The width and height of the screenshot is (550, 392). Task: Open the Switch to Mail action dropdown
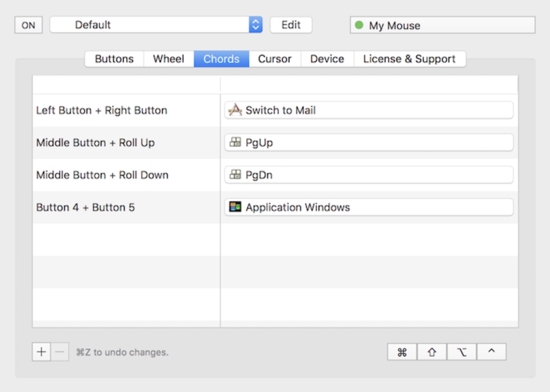(x=369, y=110)
